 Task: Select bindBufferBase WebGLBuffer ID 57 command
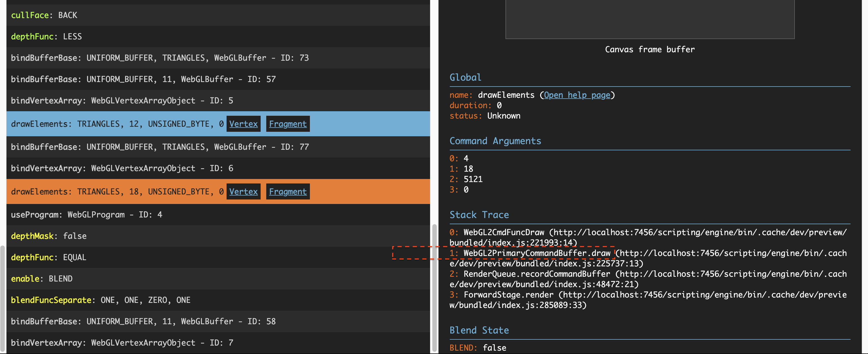tap(143, 79)
